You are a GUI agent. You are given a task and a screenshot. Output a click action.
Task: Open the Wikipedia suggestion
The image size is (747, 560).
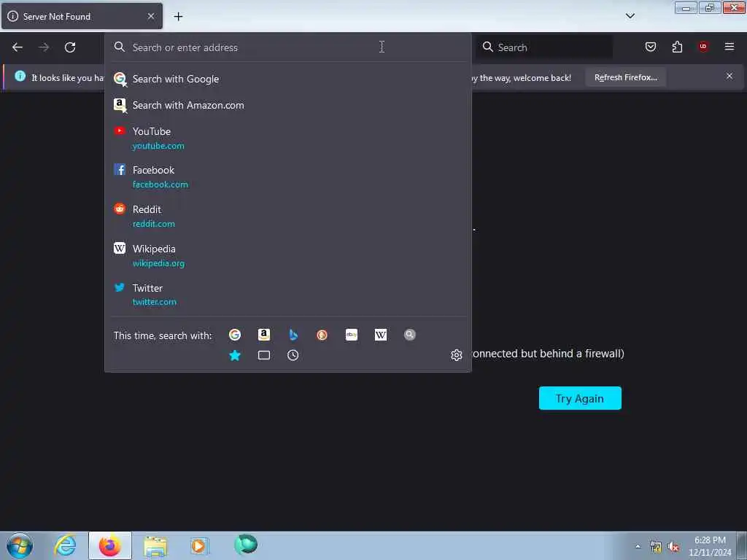287,256
